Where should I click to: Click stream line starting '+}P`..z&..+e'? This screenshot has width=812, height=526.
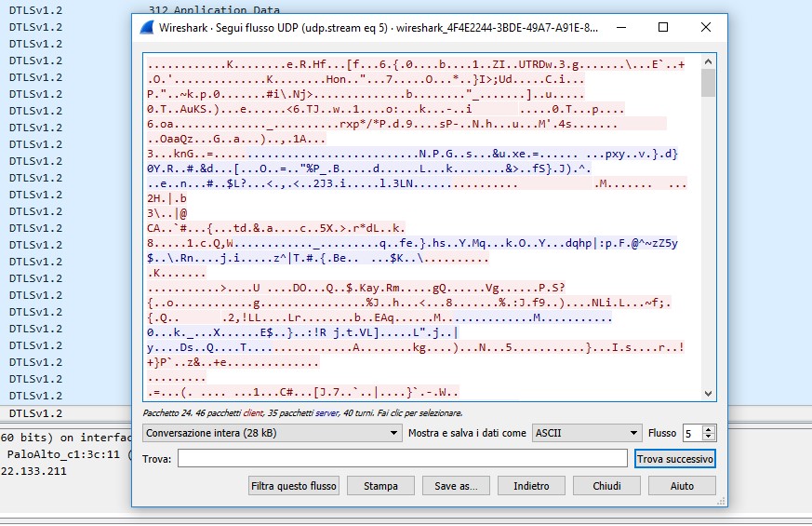tap(233, 362)
